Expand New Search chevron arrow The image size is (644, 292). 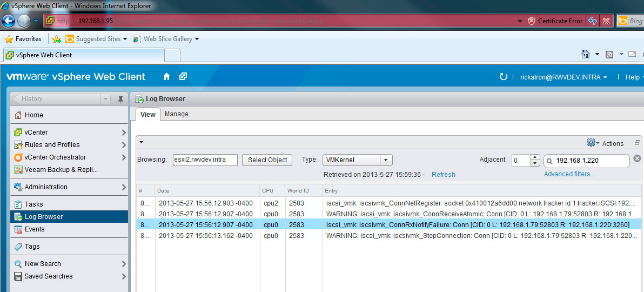(x=124, y=264)
